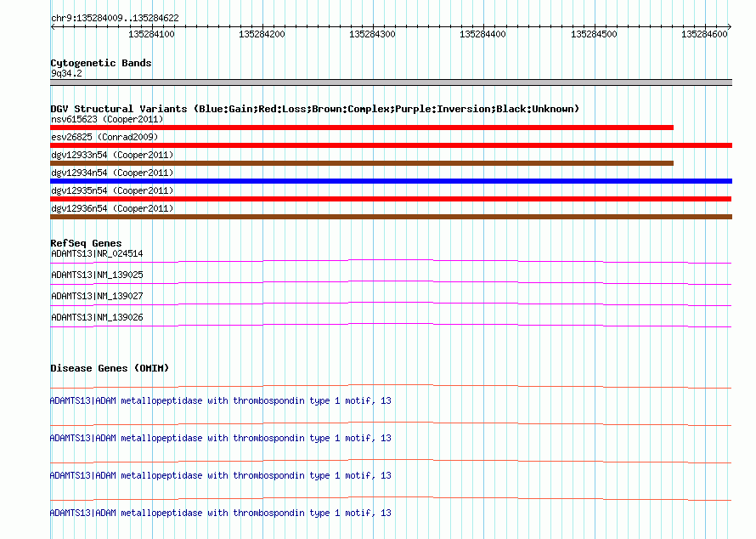The width and height of the screenshot is (756, 539).
Task: Click the Cytogenetic Bands track title
Action: coord(101,63)
